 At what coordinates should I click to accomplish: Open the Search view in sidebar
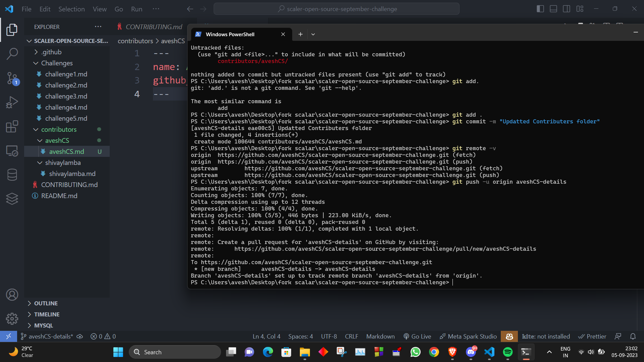(12, 54)
